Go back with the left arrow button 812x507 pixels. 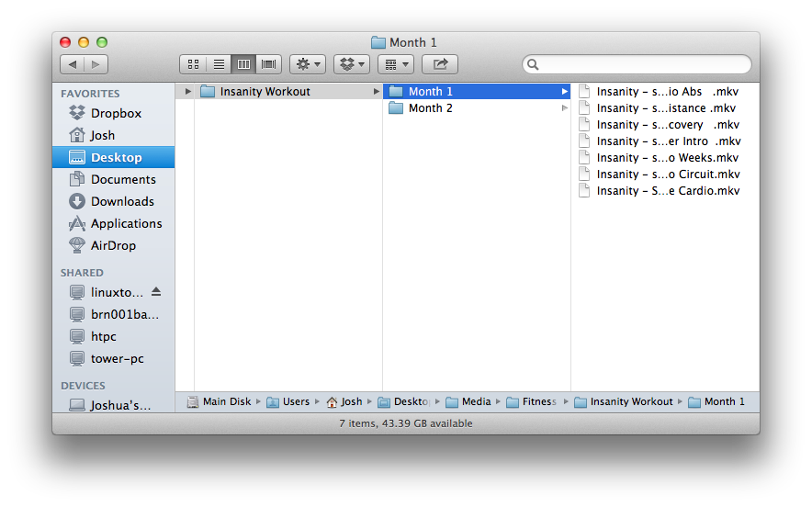tap(73, 64)
